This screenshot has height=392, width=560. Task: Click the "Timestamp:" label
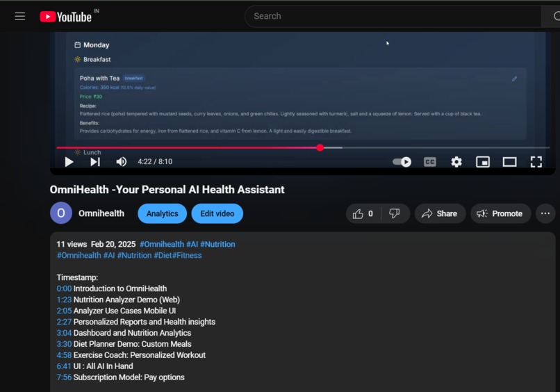77,277
